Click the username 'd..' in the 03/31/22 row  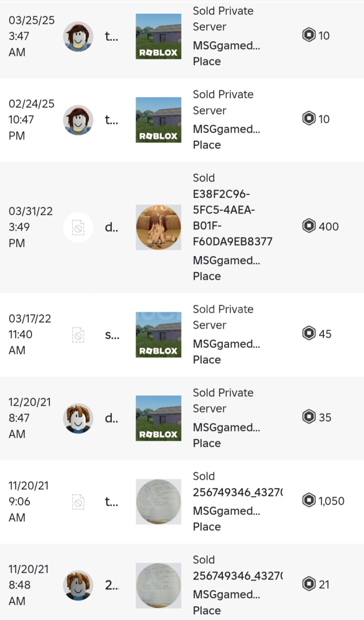pos(111,227)
